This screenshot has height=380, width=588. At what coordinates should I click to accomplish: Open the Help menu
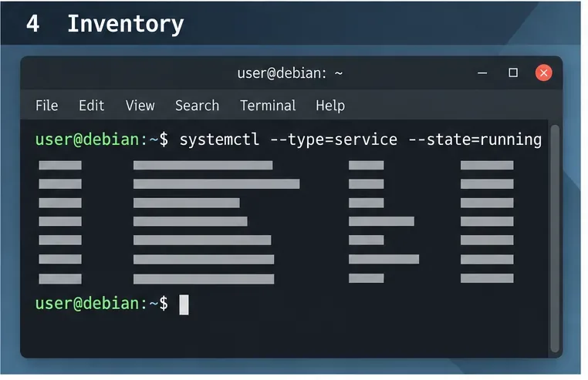tap(330, 106)
